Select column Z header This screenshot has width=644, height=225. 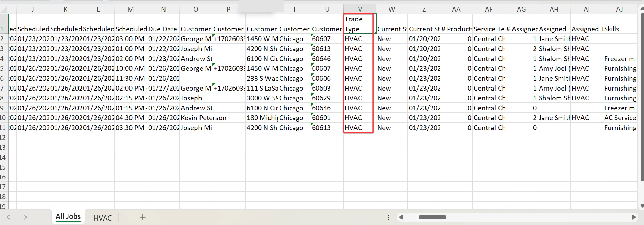[x=424, y=9]
